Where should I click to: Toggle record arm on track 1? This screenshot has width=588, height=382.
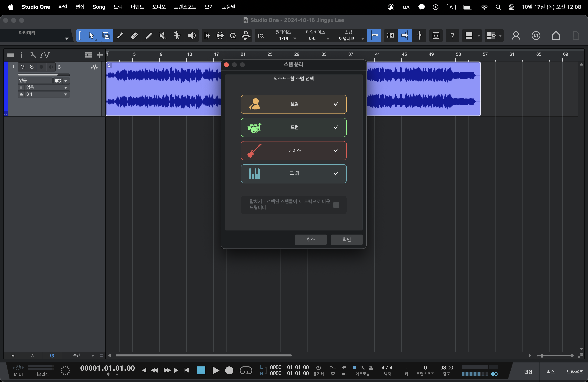pos(42,67)
